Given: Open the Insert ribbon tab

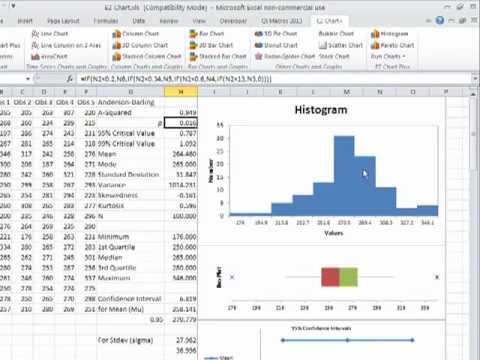Looking at the screenshot, I should click(25, 21).
